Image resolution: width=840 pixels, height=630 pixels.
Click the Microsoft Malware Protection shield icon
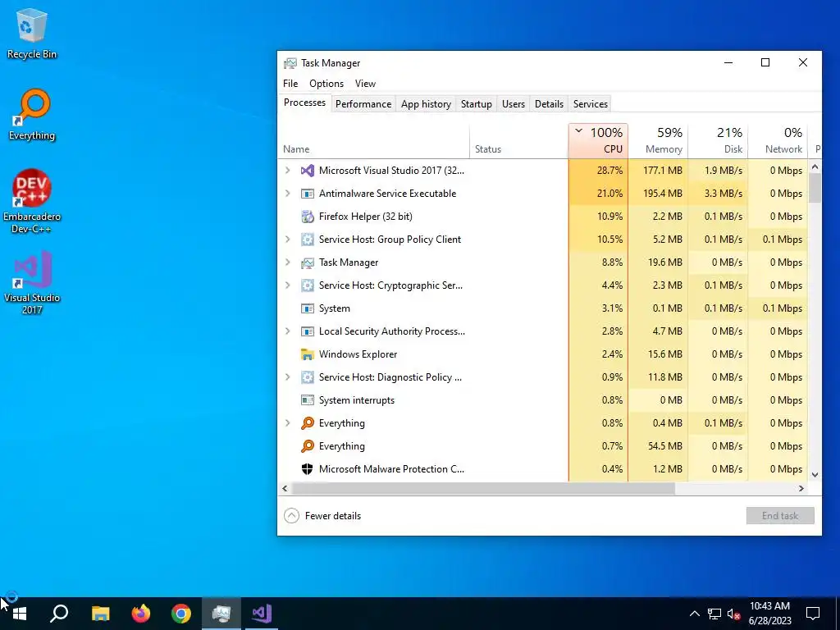click(308, 469)
